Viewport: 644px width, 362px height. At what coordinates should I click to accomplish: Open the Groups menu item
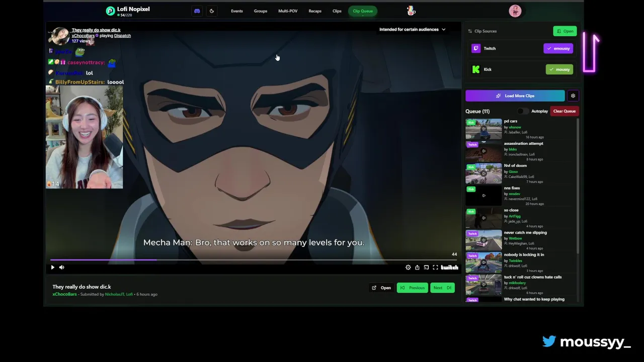(x=260, y=11)
